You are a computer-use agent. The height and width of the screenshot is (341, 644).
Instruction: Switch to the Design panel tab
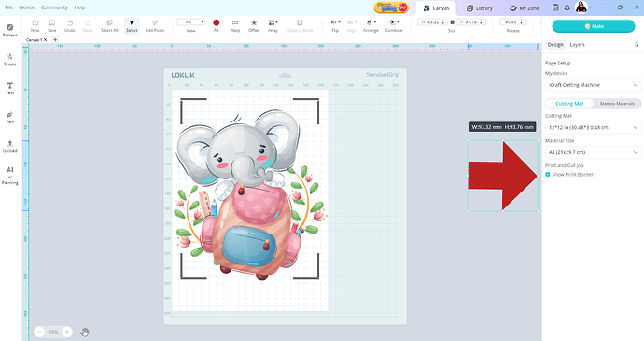[x=555, y=45]
